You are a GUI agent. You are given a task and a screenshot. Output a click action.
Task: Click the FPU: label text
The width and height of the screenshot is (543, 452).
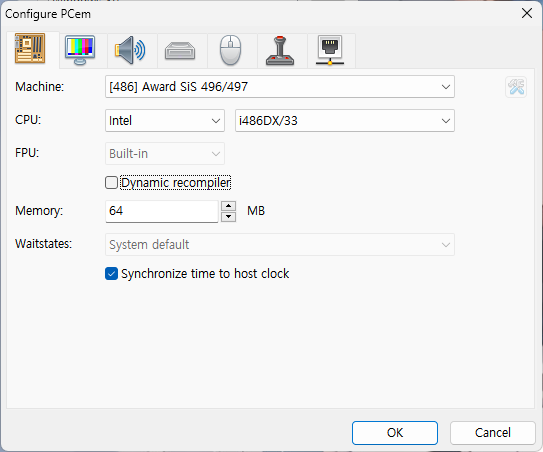point(27,153)
